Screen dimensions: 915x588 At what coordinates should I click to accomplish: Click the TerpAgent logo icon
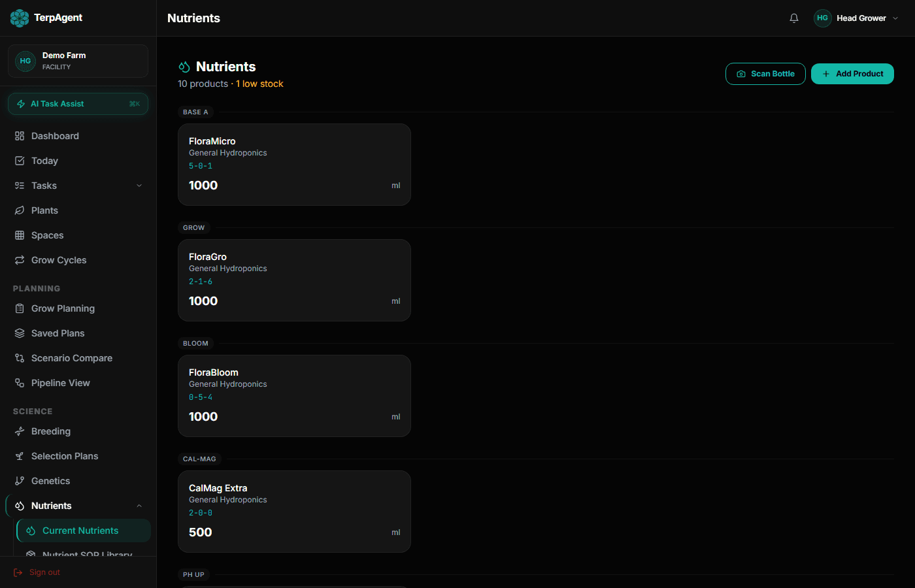(x=20, y=18)
